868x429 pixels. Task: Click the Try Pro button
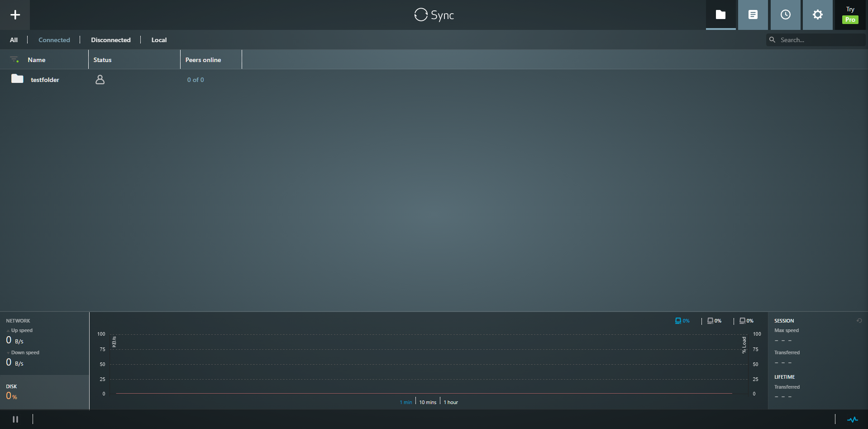[x=850, y=15]
